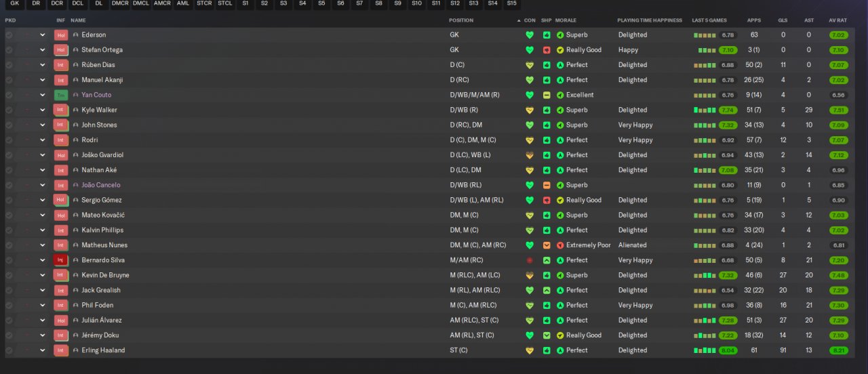
Task: Open Yan Couto's player profile link
Action: (96, 95)
